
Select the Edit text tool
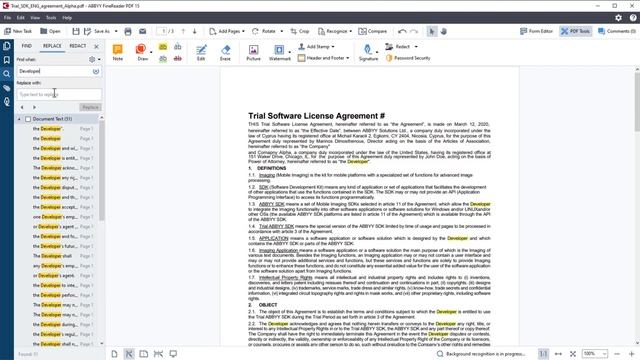tap(201, 52)
